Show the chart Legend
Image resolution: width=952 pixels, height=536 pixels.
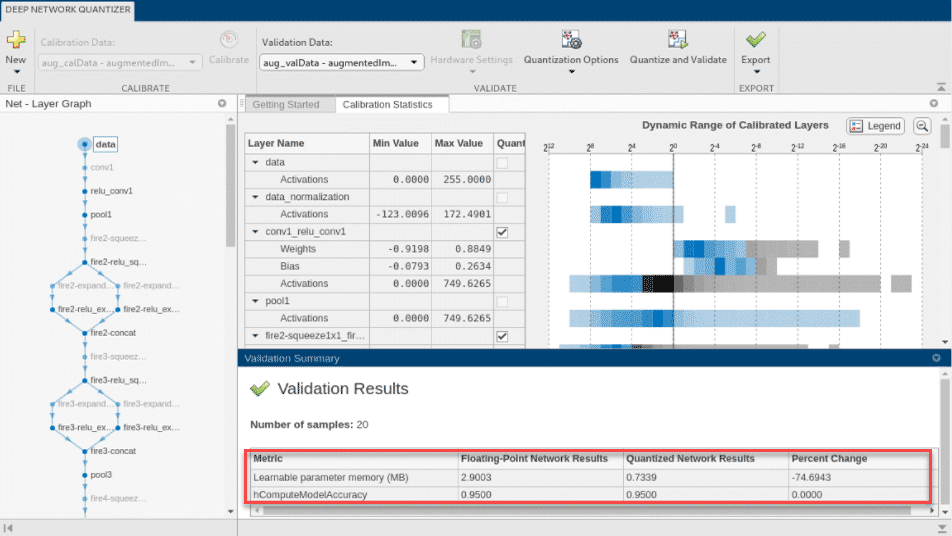click(875, 126)
